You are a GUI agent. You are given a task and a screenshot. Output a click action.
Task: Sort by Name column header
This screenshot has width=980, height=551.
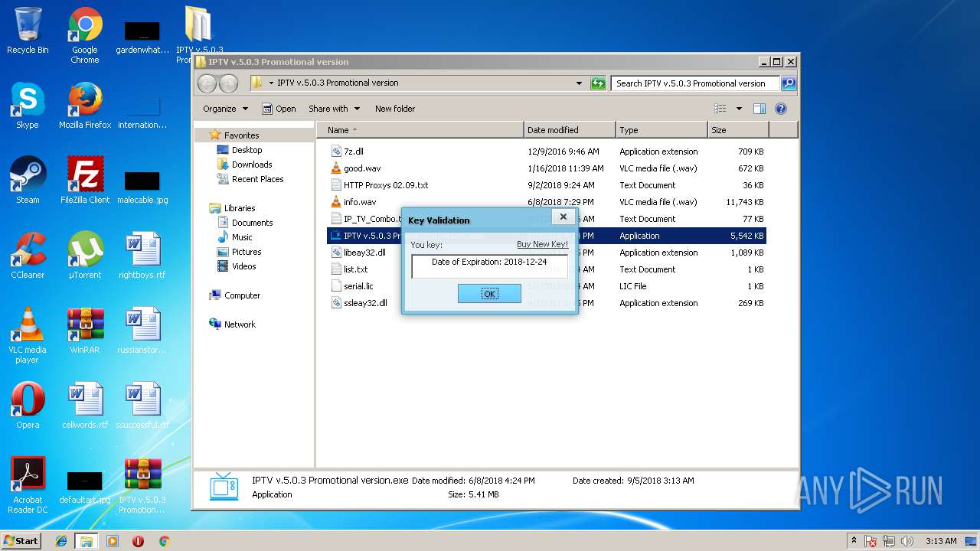pyautogui.click(x=420, y=130)
